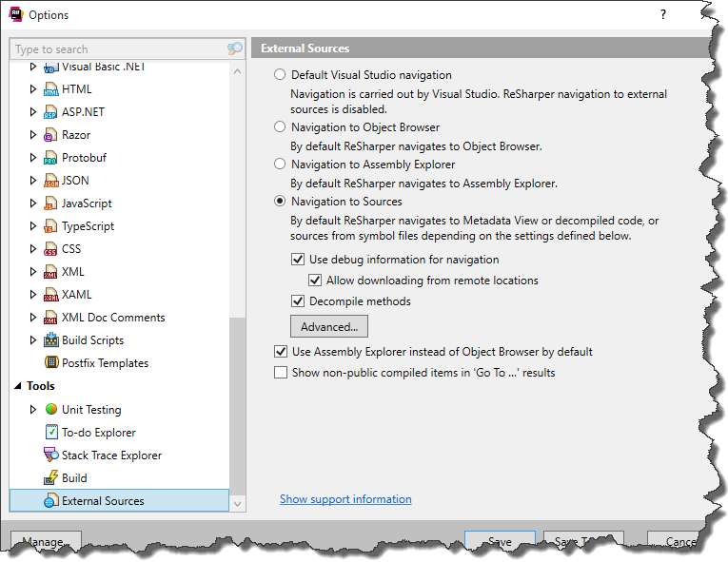Click the Unit Testing green circle icon
Viewport: 728px width, 562px height.
[x=51, y=409]
